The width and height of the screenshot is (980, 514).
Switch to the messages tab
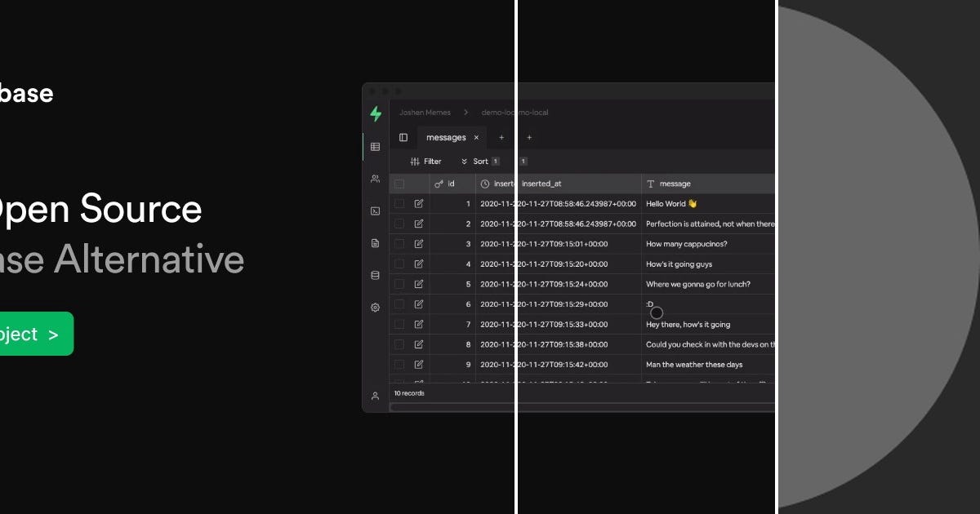(x=448, y=137)
